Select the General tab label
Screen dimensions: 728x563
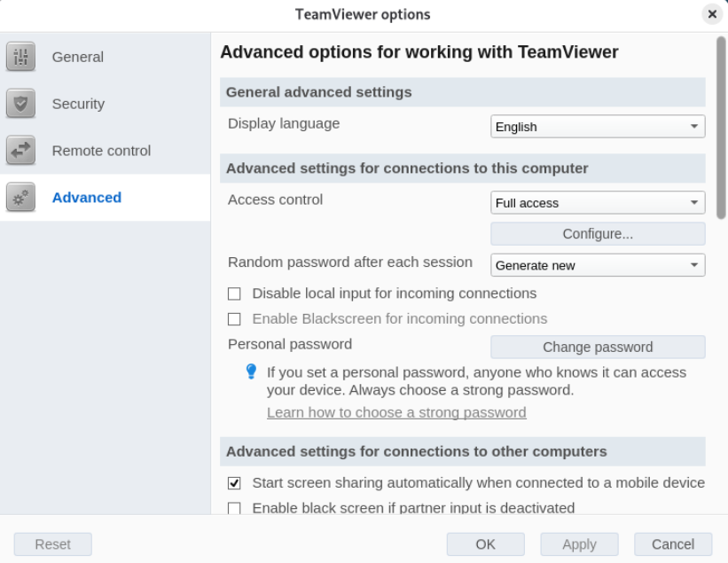(x=78, y=57)
